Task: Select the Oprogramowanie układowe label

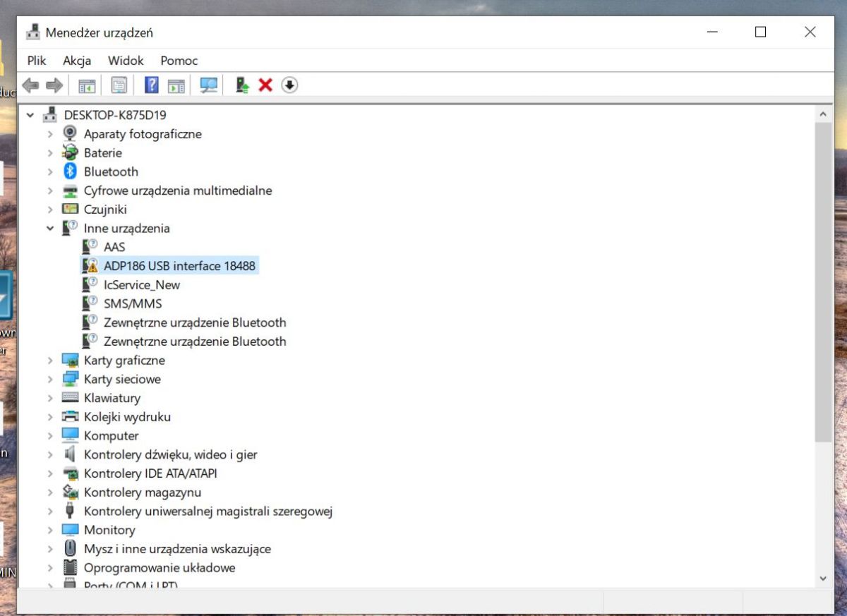Action: (160, 567)
